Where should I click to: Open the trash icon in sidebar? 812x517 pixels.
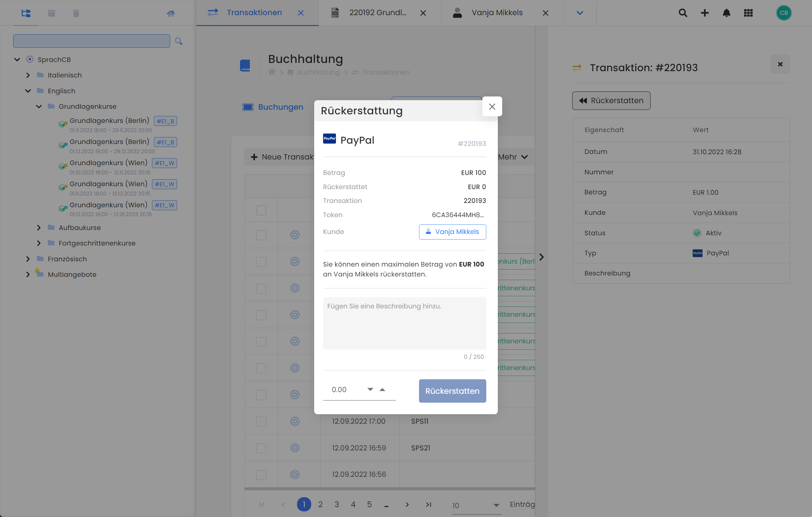click(76, 13)
